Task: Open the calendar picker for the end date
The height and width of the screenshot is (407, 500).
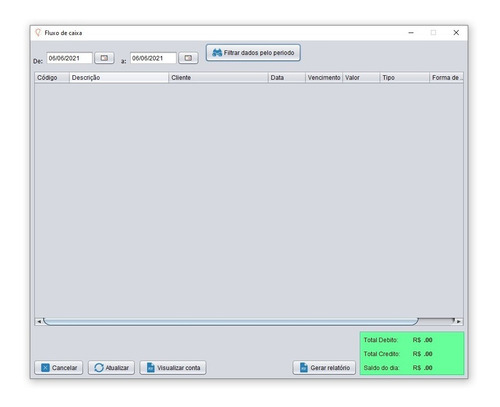Action: 188,58
